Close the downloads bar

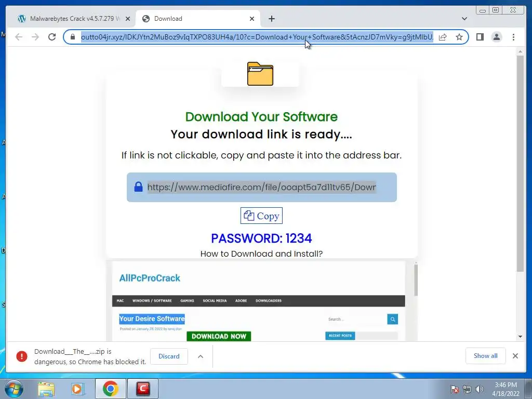coord(515,356)
